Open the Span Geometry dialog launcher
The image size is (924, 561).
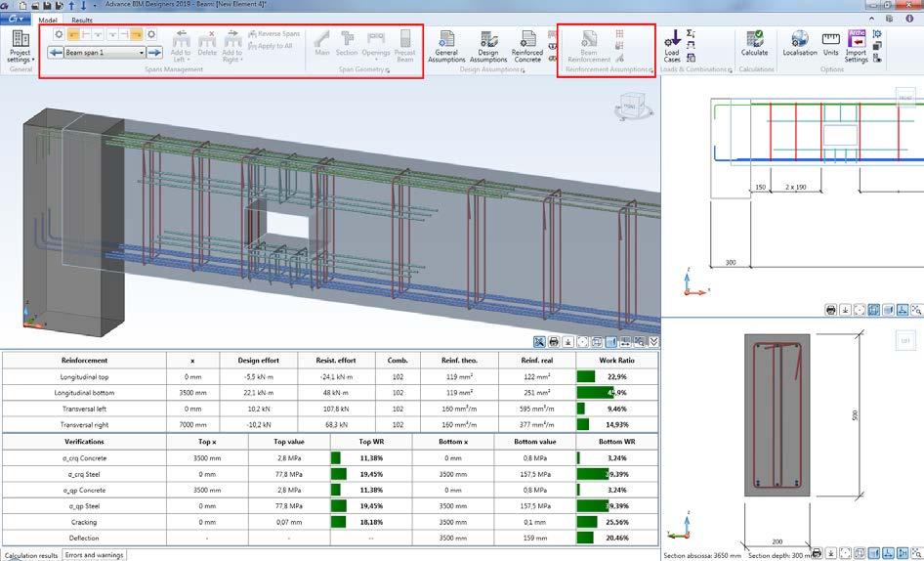[387, 70]
